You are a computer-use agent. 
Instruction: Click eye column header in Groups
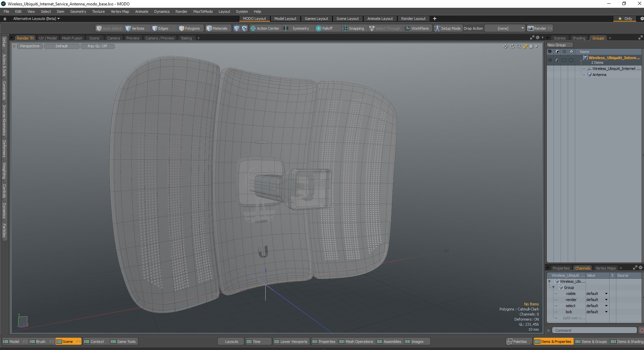tap(550, 52)
